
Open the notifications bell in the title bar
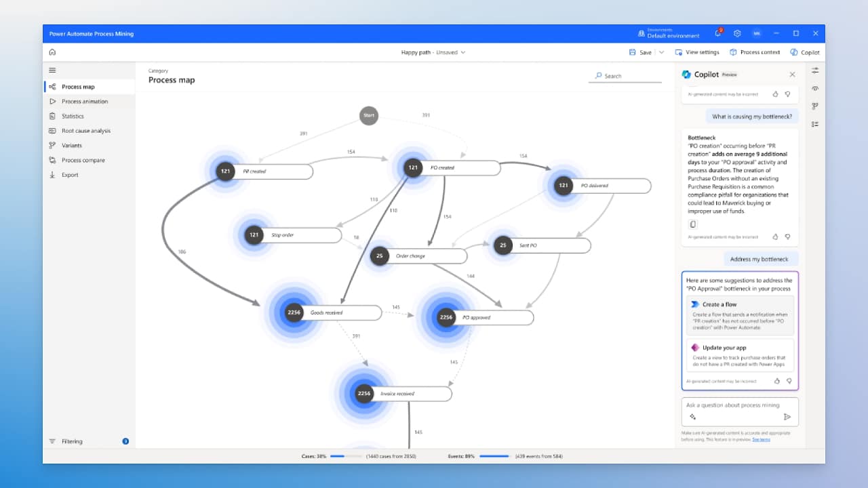point(718,33)
